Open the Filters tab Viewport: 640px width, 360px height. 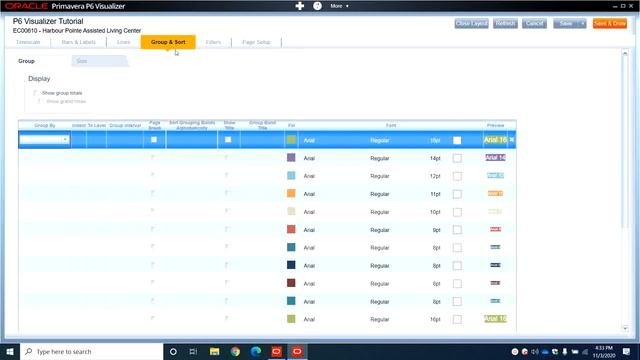pyautogui.click(x=213, y=42)
